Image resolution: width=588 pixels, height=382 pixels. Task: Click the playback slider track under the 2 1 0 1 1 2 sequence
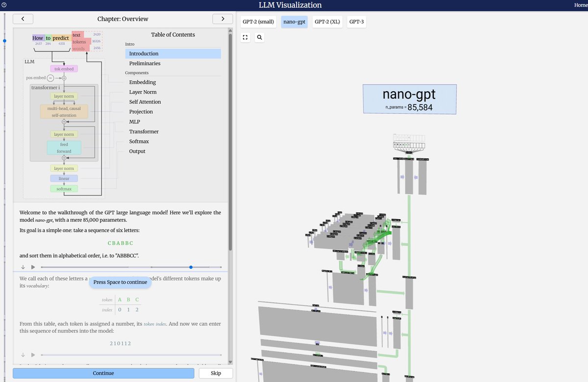(x=131, y=355)
